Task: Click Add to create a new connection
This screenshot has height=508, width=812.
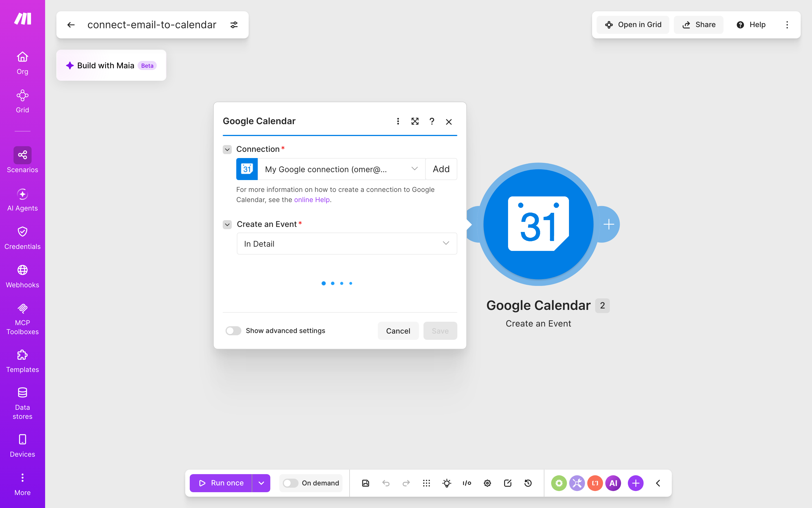Action: (x=441, y=169)
